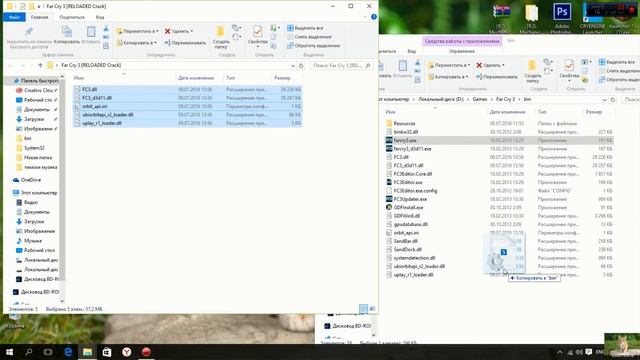Click Выделить все in front window ribbon
The height and width of the screenshot is (360, 640).
pos(305,28)
